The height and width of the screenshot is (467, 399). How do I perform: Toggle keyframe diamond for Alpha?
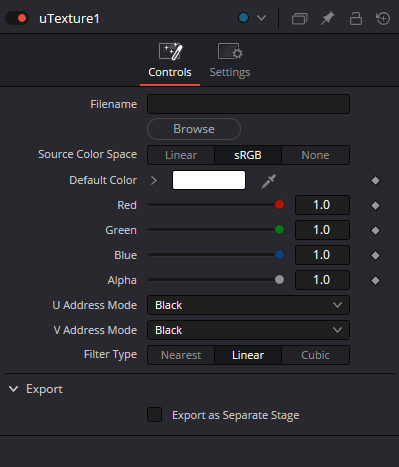pyautogui.click(x=375, y=280)
